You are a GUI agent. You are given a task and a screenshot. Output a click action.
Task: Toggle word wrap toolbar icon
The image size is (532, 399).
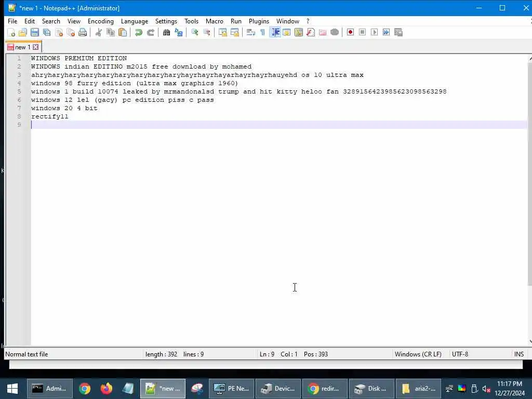(x=250, y=32)
